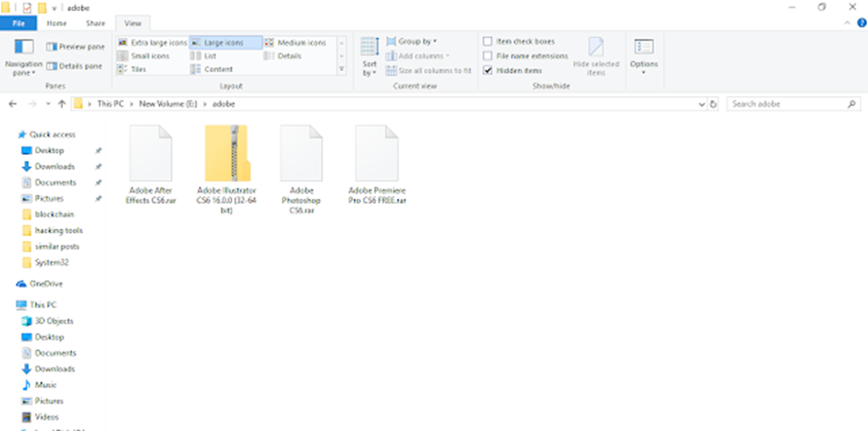Switch layout to Medium icons
This screenshot has height=431, width=868.
[295, 42]
